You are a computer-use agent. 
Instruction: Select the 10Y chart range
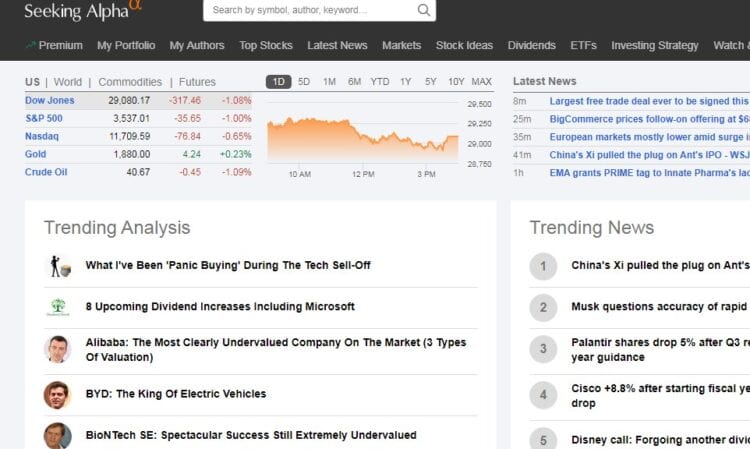[x=456, y=82]
